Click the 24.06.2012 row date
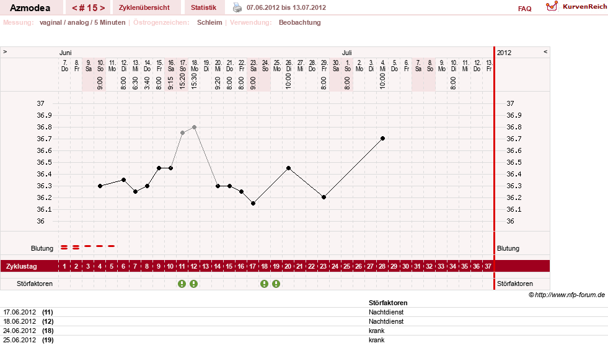Screen dimensions: 608x364 pyautogui.click(x=20, y=331)
